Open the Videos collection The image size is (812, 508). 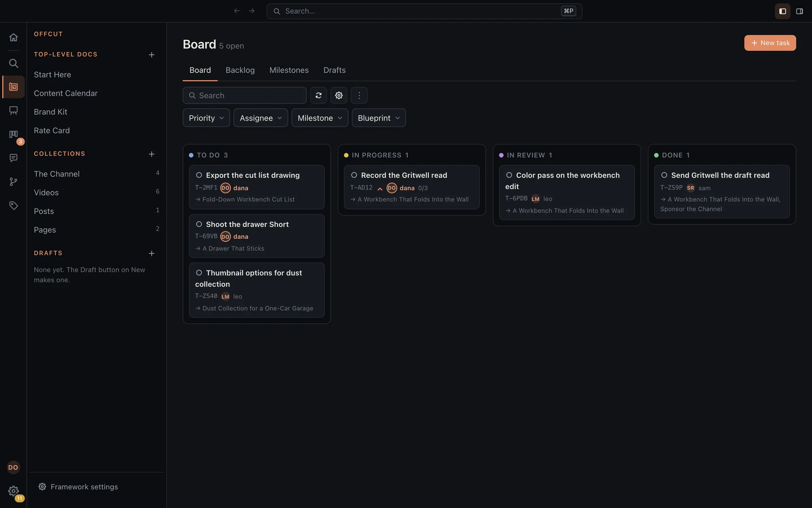[96, 192]
